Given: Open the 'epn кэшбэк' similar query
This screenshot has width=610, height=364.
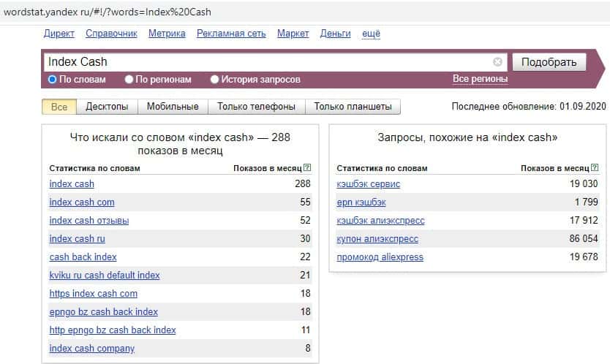Looking at the screenshot, I should point(361,202).
